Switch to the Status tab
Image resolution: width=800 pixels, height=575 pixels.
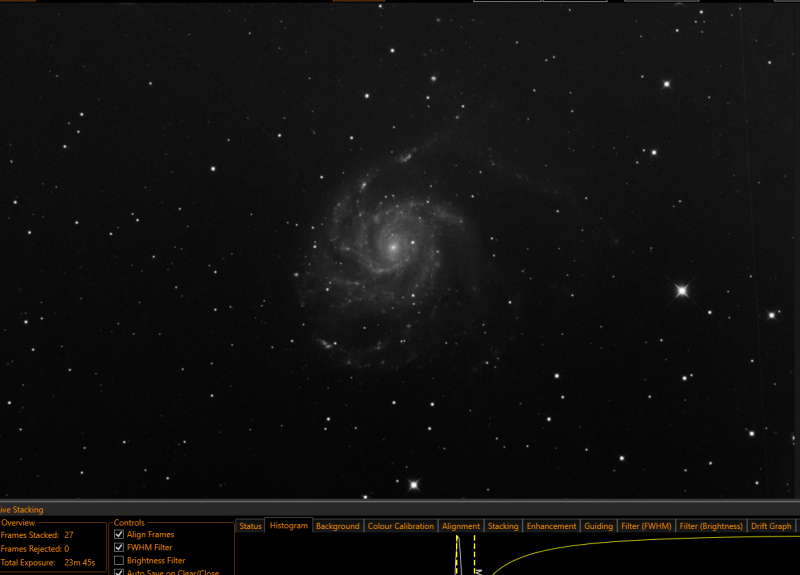pos(250,526)
